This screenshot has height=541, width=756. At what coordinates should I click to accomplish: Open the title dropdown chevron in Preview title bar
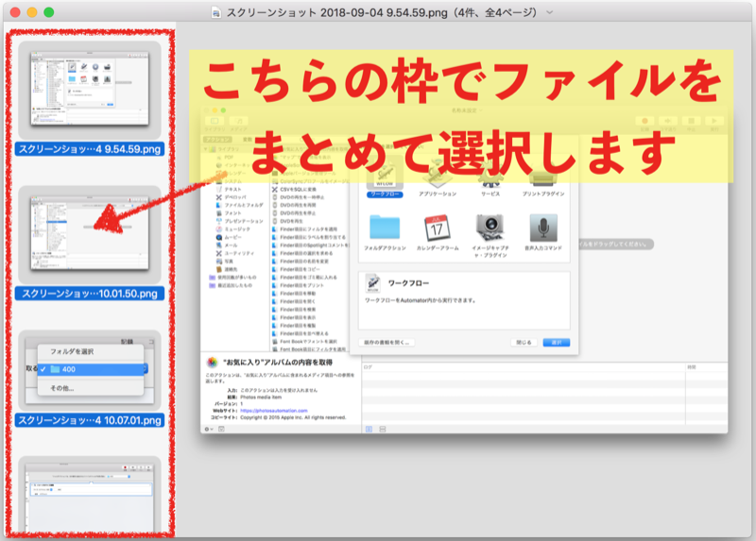(x=550, y=12)
